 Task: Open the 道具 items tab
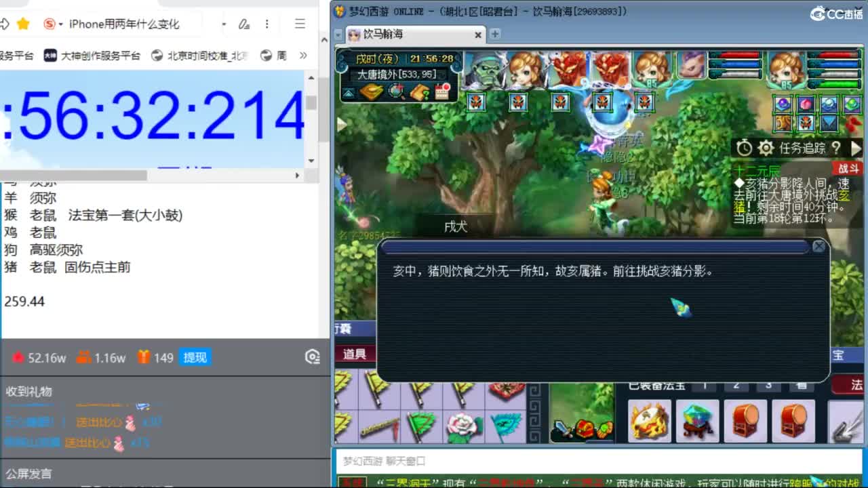coord(354,353)
